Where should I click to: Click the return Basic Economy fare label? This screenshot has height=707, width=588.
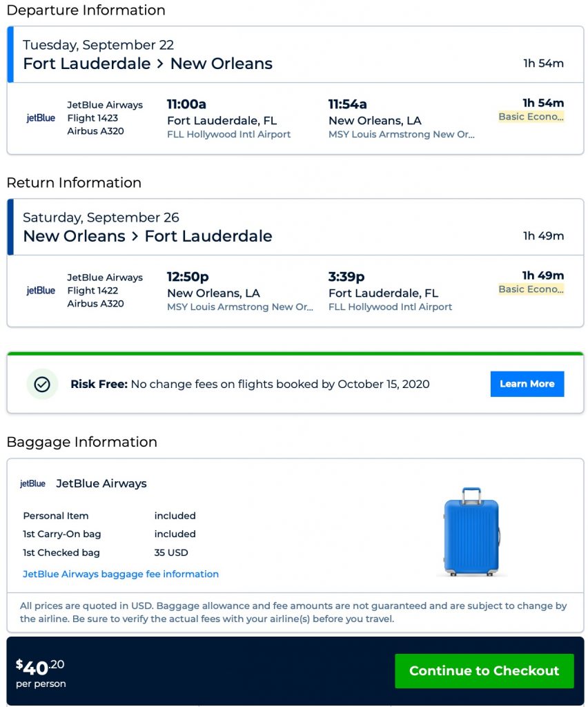tap(531, 289)
